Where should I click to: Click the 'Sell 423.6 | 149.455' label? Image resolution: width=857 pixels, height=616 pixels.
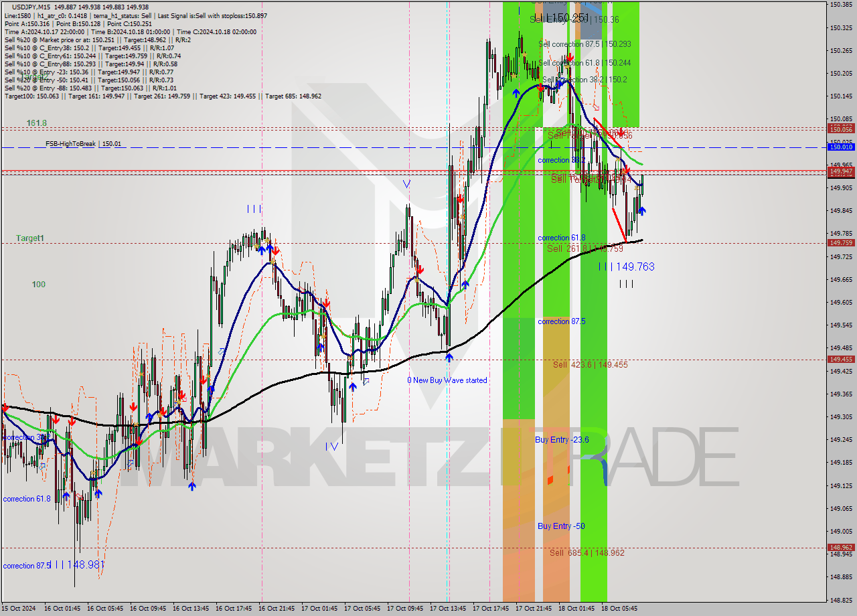point(591,365)
